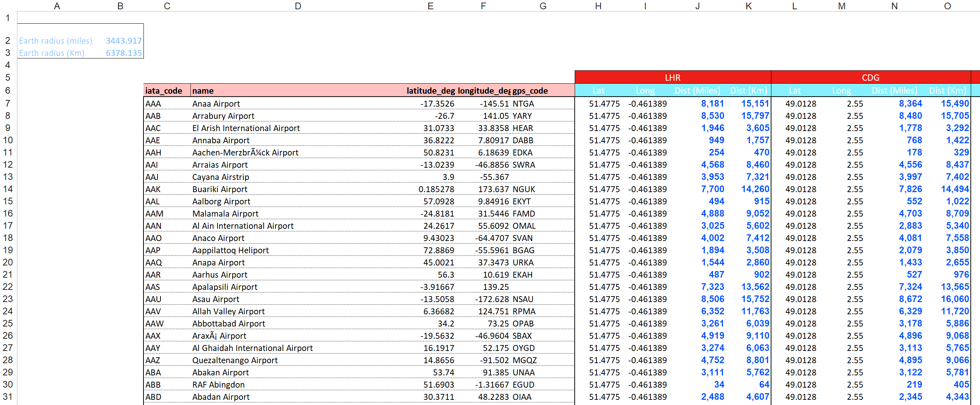
Task: Select LHR Km value 902 for Aarhus
Action: click(x=748, y=275)
